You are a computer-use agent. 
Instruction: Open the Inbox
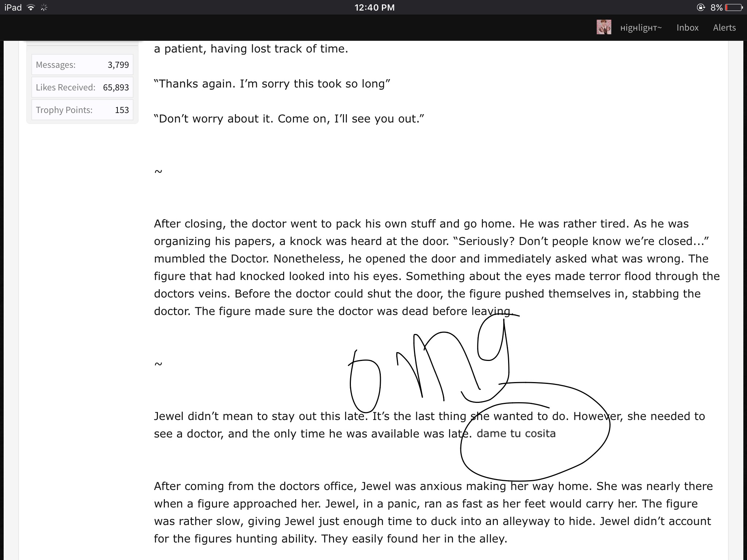[x=688, y=28]
